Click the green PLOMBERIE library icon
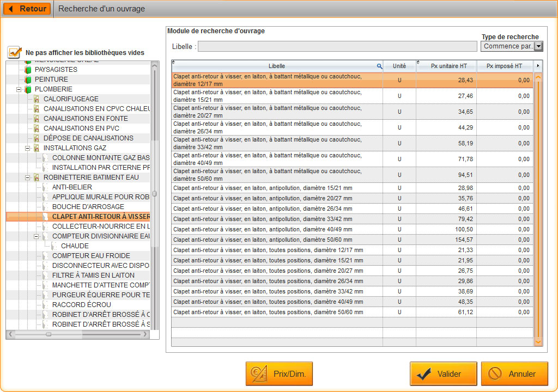 (28, 89)
